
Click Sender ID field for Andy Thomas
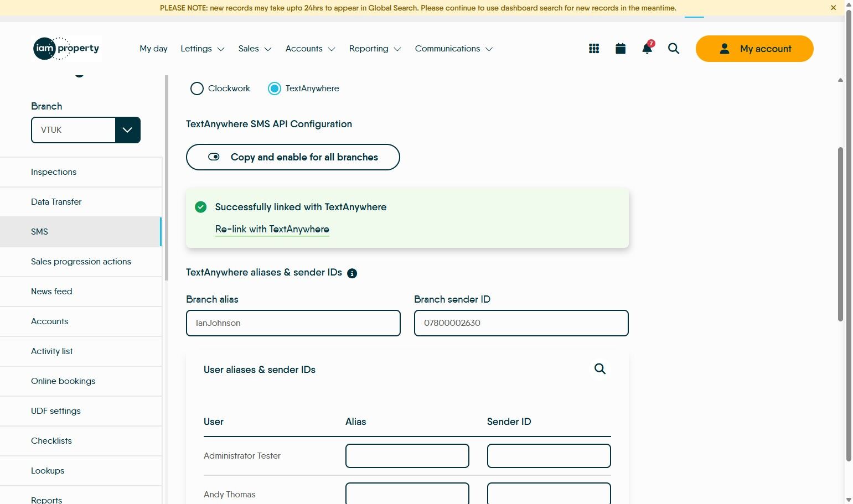tap(549, 493)
